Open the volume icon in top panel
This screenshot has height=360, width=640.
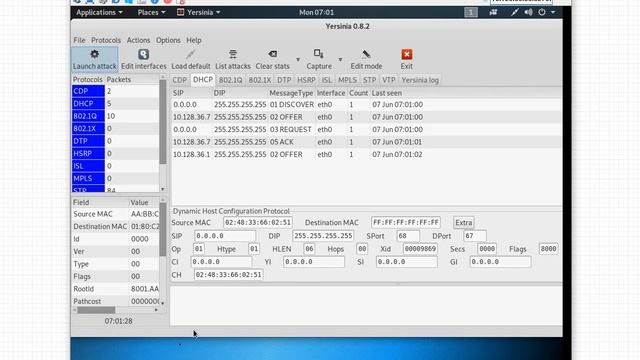[528, 12]
